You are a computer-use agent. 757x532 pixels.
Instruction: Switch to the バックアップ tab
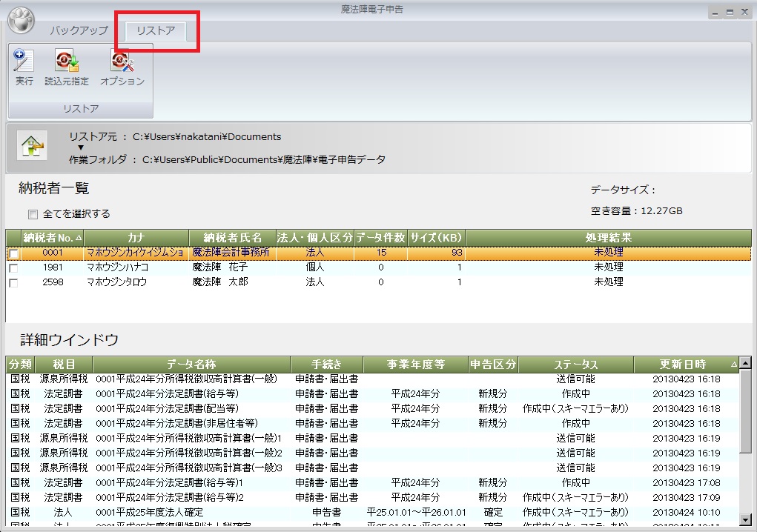click(79, 30)
